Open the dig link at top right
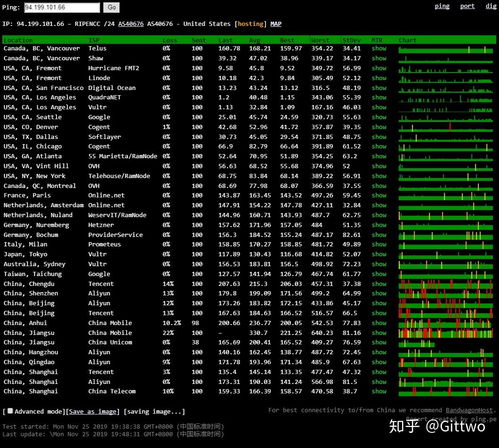 pos(491,6)
